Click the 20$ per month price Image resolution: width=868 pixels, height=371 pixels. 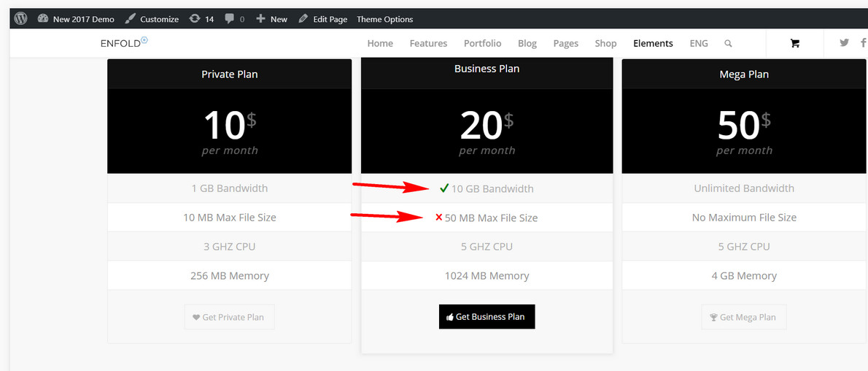point(487,132)
